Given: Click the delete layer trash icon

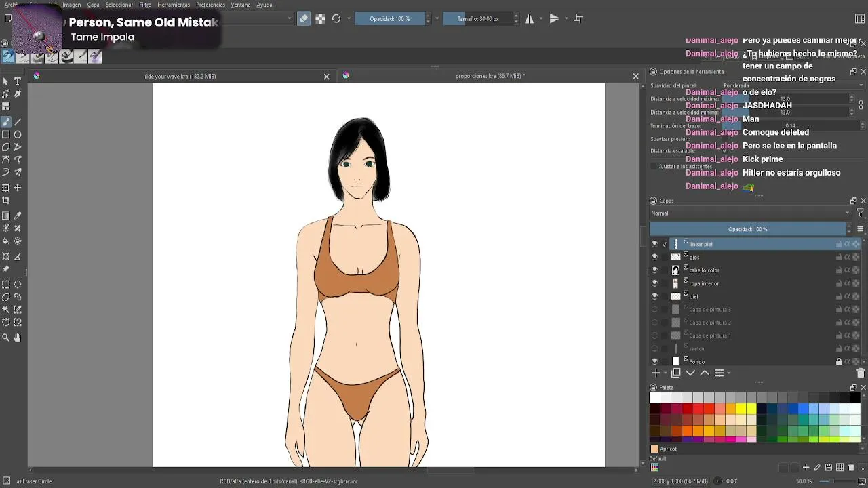Looking at the screenshot, I should coord(861,373).
